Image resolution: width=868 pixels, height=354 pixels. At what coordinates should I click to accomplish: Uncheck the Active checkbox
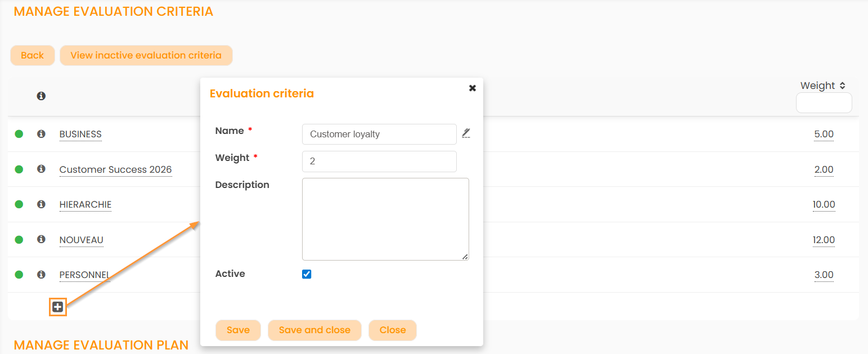point(307,274)
